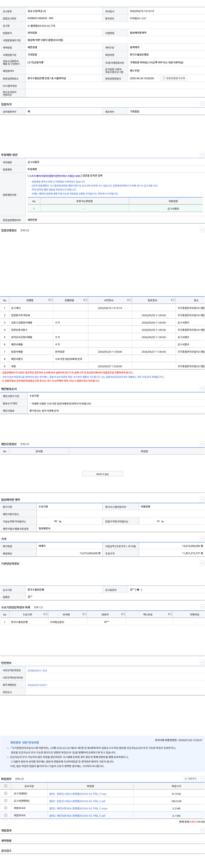Screen dimensions: 205x868
Task: Click the 실적심사신청서제출 row
Action: tap(102, 337)
